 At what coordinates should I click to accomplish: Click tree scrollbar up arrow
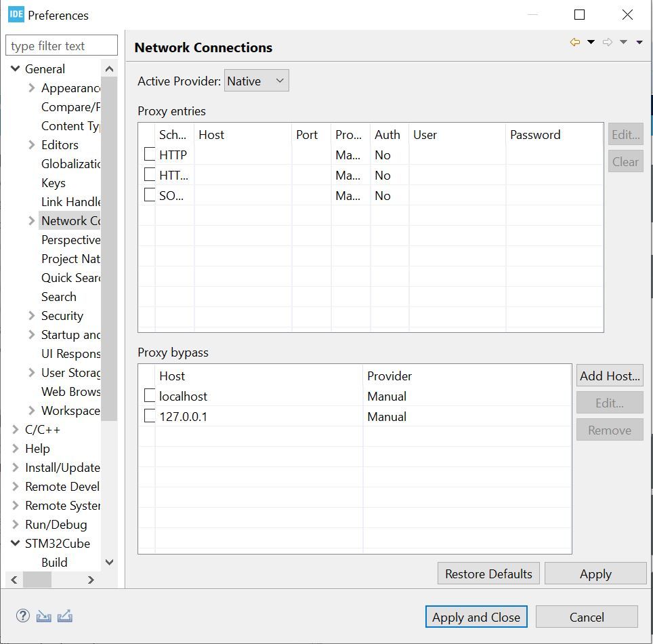(x=109, y=68)
